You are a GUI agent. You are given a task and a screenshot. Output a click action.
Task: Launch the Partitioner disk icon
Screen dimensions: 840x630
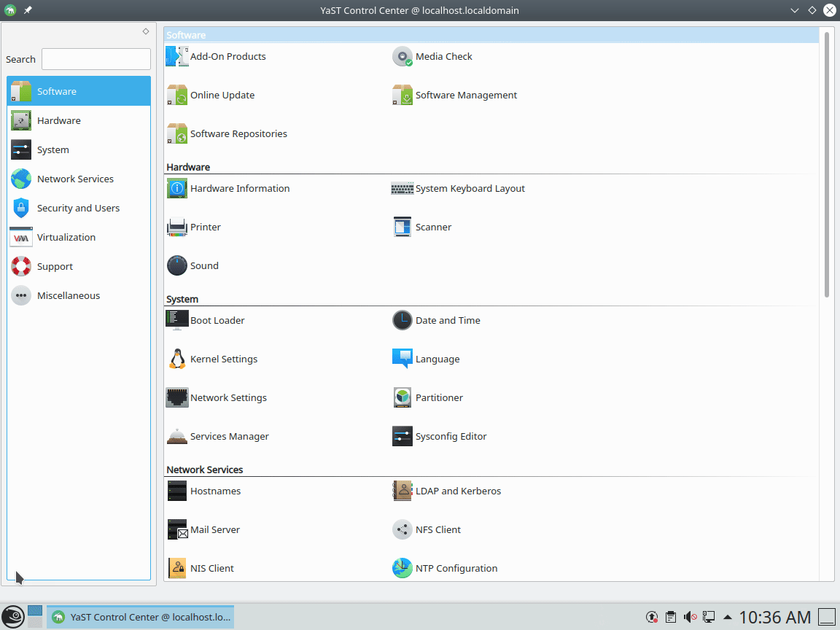(x=402, y=397)
